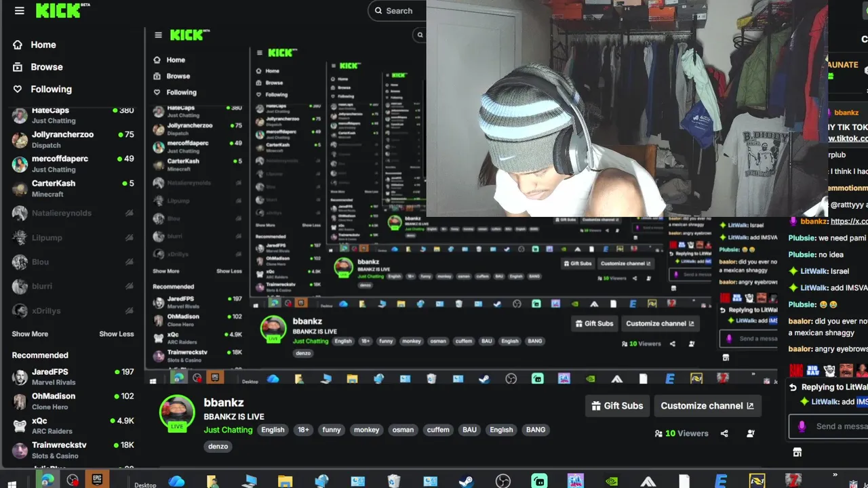Click the webcam stream video of the streamer
This screenshot has width=868, height=488.
[x=627, y=108]
